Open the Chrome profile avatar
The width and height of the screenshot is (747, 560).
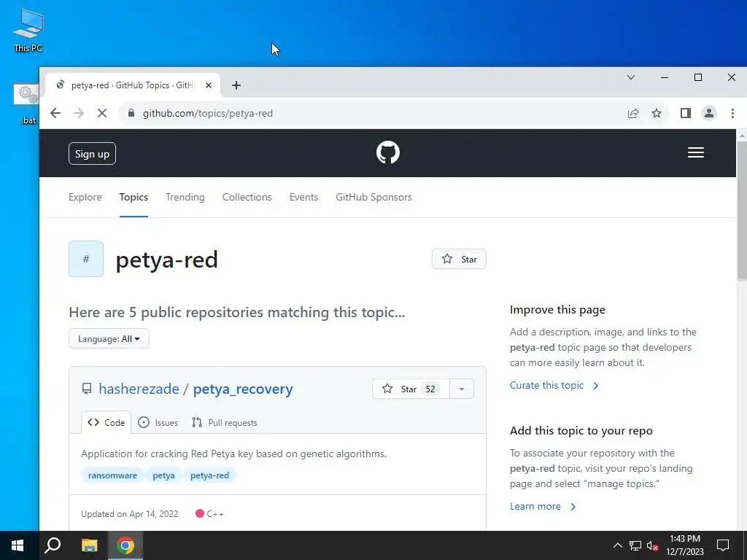click(x=709, y=113)
